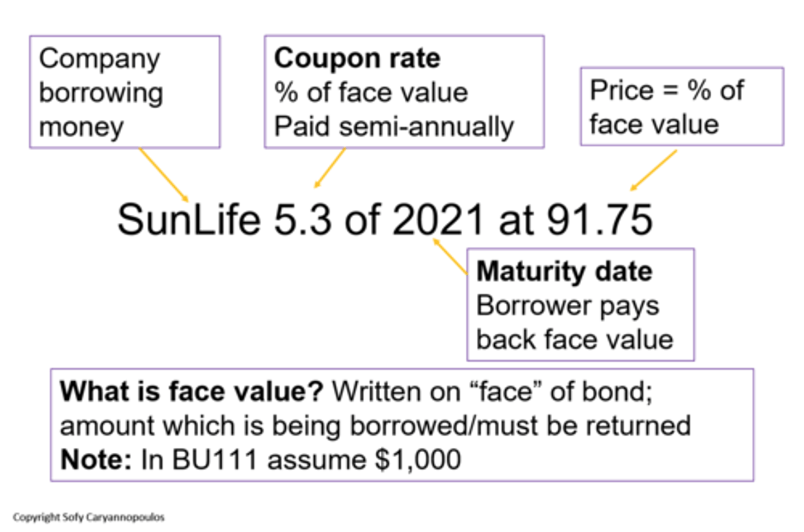Select the "Company borrowing money" text box
Screen dimensions: 804x532
point(125,92)
